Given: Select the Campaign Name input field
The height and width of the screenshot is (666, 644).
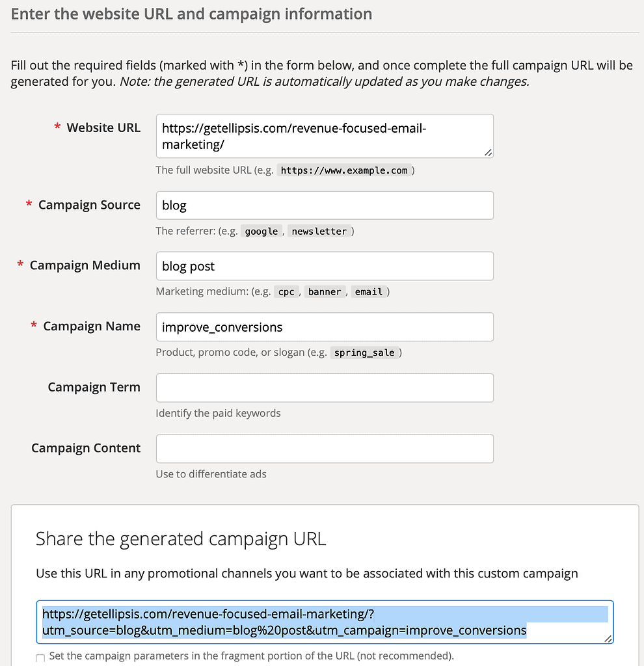Looking at the screenshot, I should 324,327.
